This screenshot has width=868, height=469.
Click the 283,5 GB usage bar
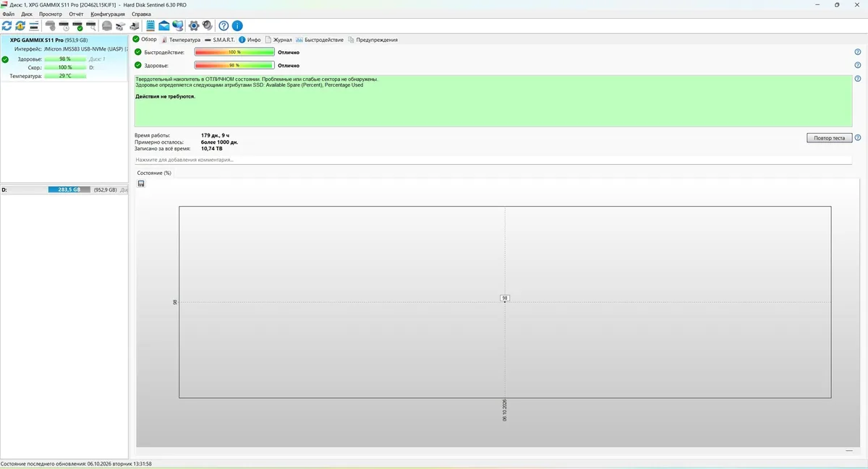(x=69, y=189)
